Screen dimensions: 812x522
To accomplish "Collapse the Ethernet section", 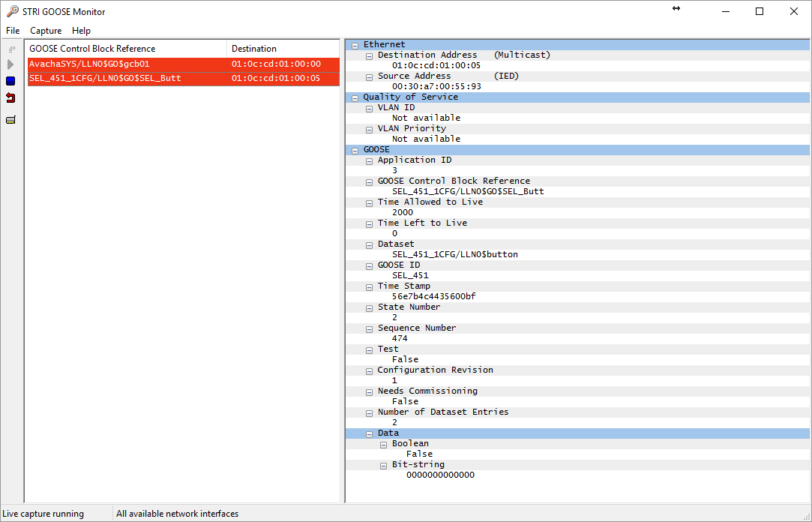I will (355, 45).
